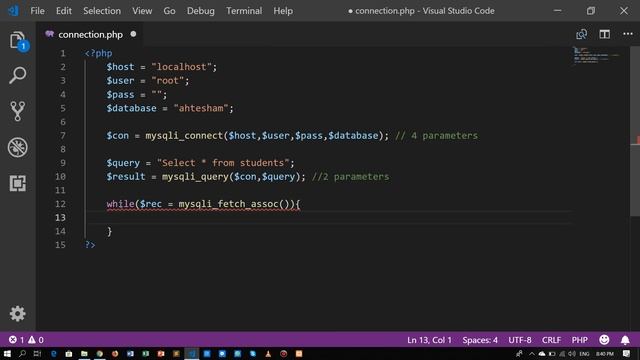Open the notifications bell
Screen dimensions: 640x360
coord(625,340)
